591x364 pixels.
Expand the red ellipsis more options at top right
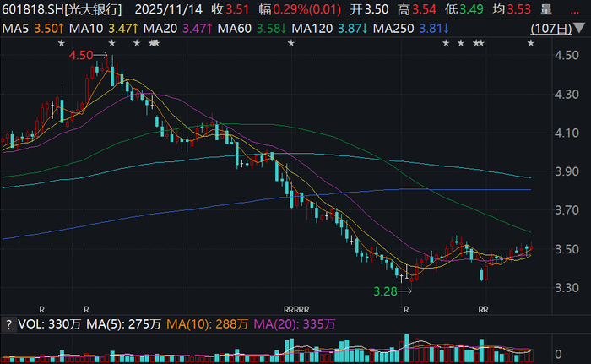click(x=574, y=10)
